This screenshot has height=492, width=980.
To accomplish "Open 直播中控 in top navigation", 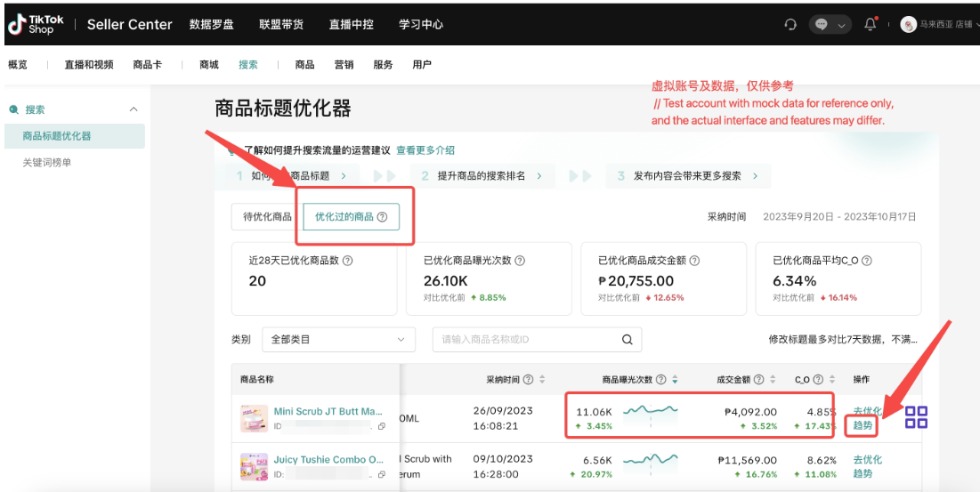I will (x=352, y=24).
